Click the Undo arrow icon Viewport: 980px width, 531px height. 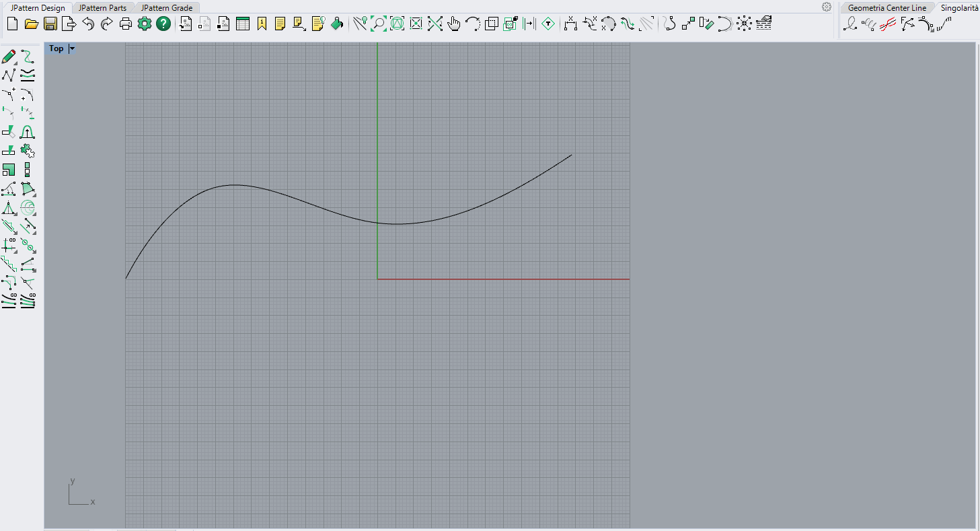click(87, 24)
